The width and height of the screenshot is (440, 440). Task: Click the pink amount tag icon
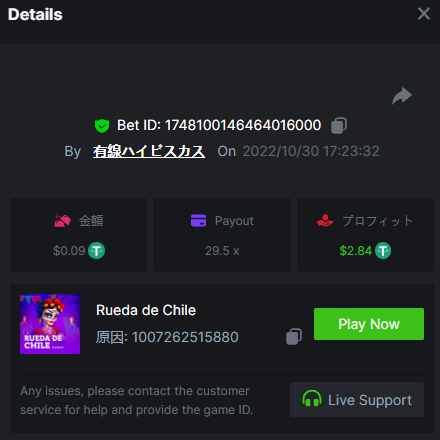click(x=62, y=221)
